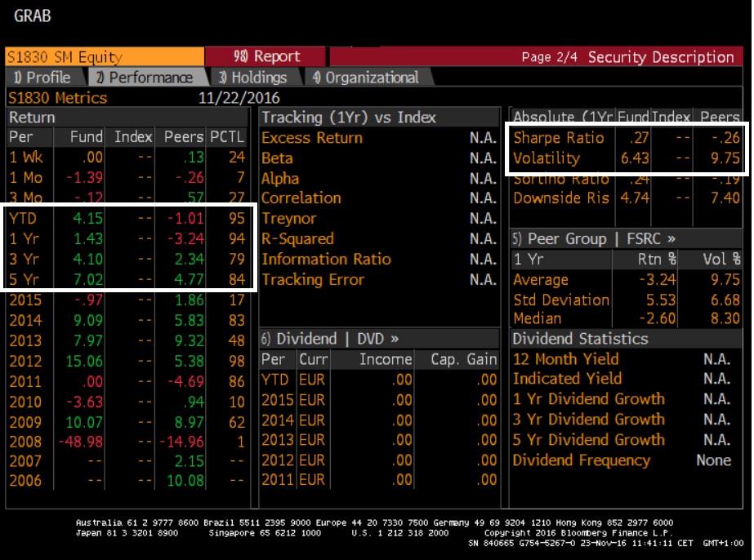Click the 2012 fund return 15.06
The width and height of the screenshot is (754, 560).
pyautogui.click(x=84, y=361)
